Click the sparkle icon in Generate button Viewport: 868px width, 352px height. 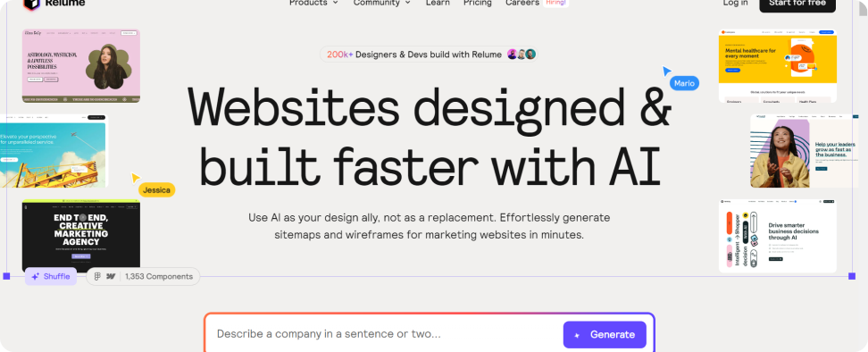(577, 335)
